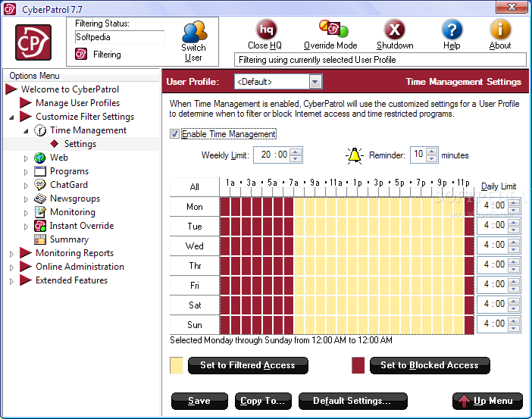Screen dimensions: 532x419
Task: Select Welcome to CyberPatrol entry
Action: [x=70, y=89]
